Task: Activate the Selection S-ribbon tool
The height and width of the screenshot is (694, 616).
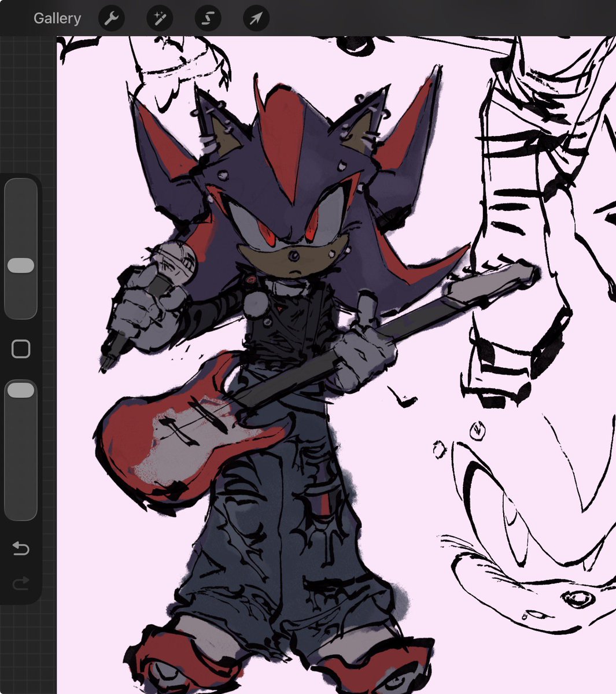Action: 208,19
